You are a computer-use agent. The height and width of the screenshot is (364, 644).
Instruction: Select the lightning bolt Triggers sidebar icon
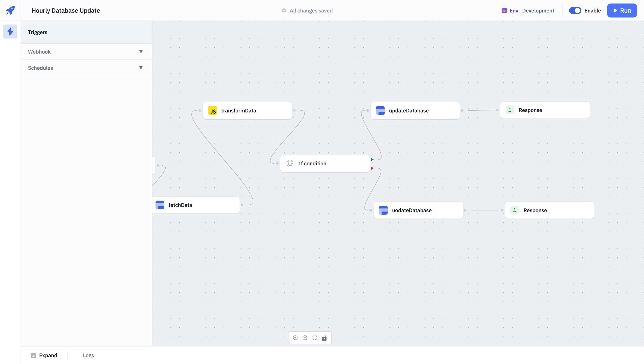pos(10,31)
